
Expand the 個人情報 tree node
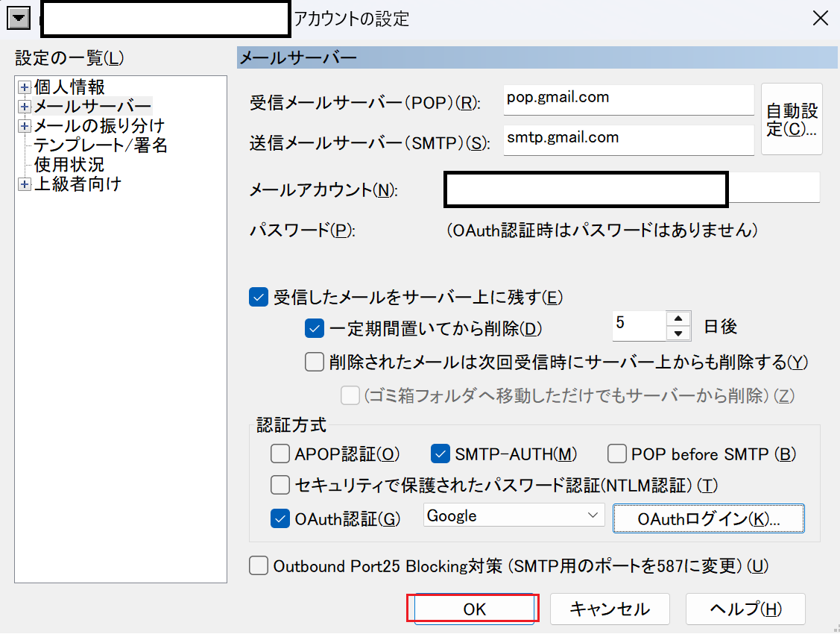point(25,88)
